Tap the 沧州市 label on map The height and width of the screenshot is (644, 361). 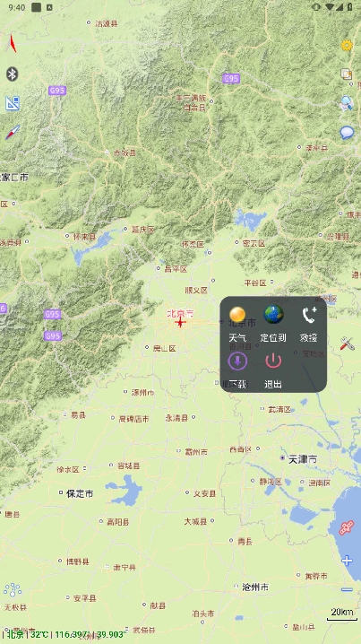point(255,587)
